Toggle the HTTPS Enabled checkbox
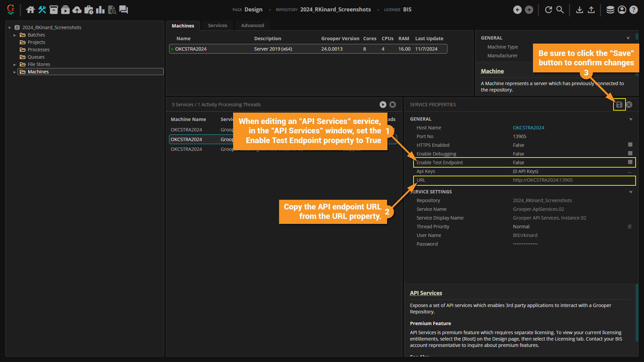644x362 pixels. click(x=630, y=144)
